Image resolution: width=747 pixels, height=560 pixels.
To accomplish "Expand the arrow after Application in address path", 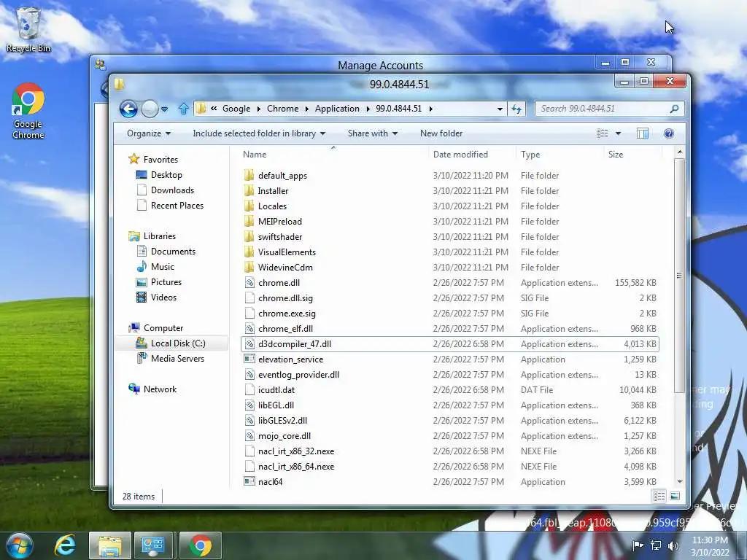I will click(x=368, y=109).
